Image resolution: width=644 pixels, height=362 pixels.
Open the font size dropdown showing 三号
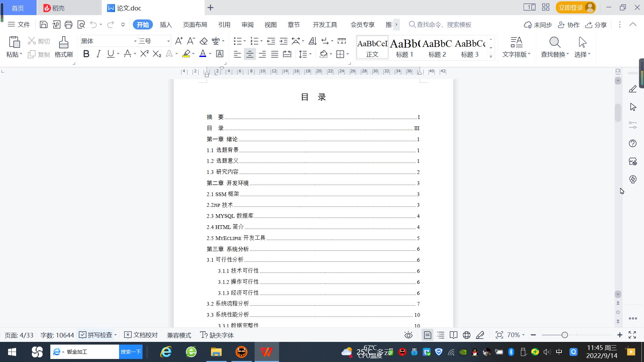[x=168, y=41]
